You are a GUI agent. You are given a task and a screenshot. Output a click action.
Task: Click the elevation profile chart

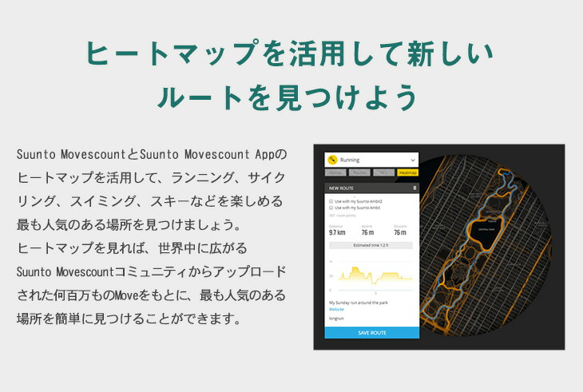click(371, 277)
